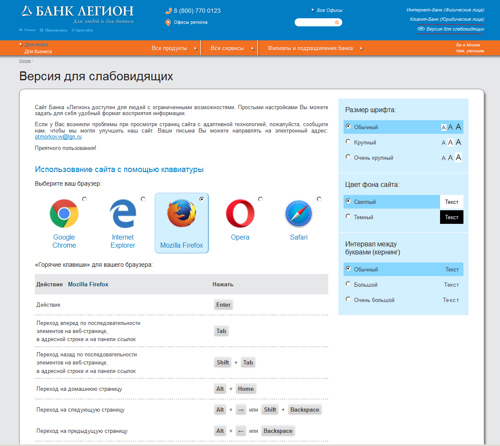Click the black Текст background swatch
Screen dimensions: 500x446
(x=451, y=217)
